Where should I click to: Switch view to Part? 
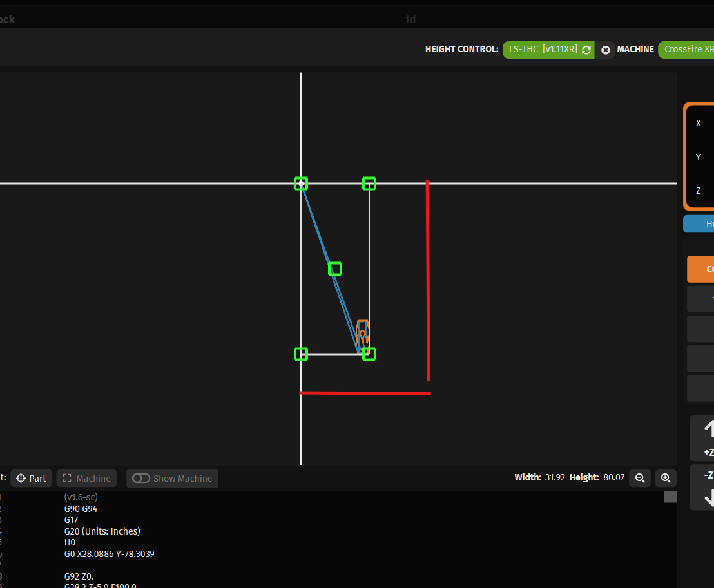click(x=32, y=478)
